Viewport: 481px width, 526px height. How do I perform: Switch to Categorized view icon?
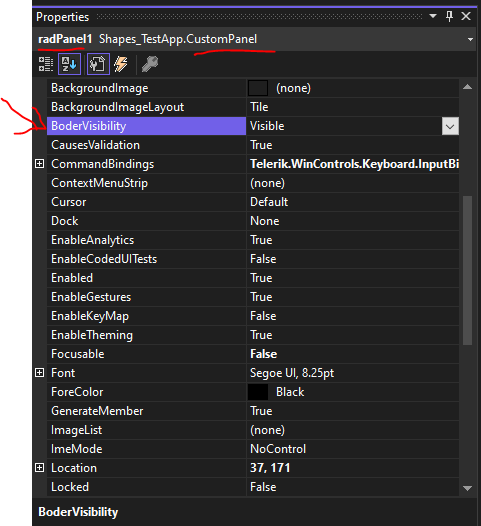click(46, 64)
